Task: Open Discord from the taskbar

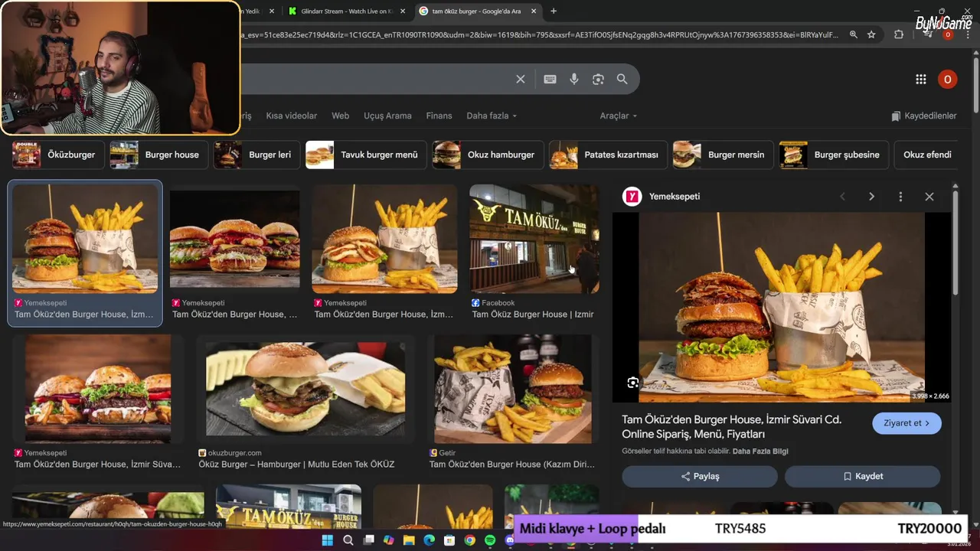Action: pos(510,540)
